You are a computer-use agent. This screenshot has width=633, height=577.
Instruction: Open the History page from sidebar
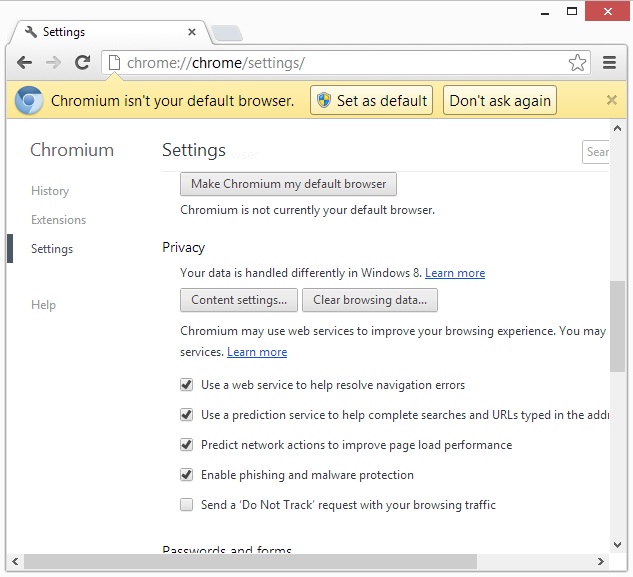point(50,191)
